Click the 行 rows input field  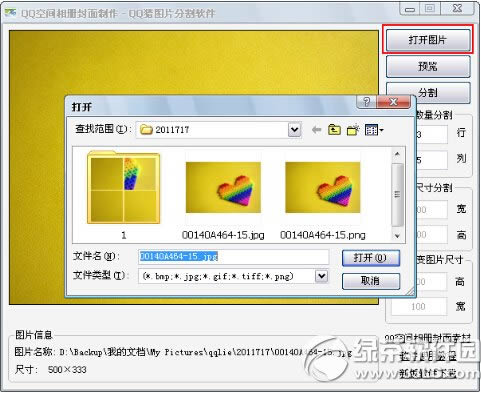(x=431, y=134)
